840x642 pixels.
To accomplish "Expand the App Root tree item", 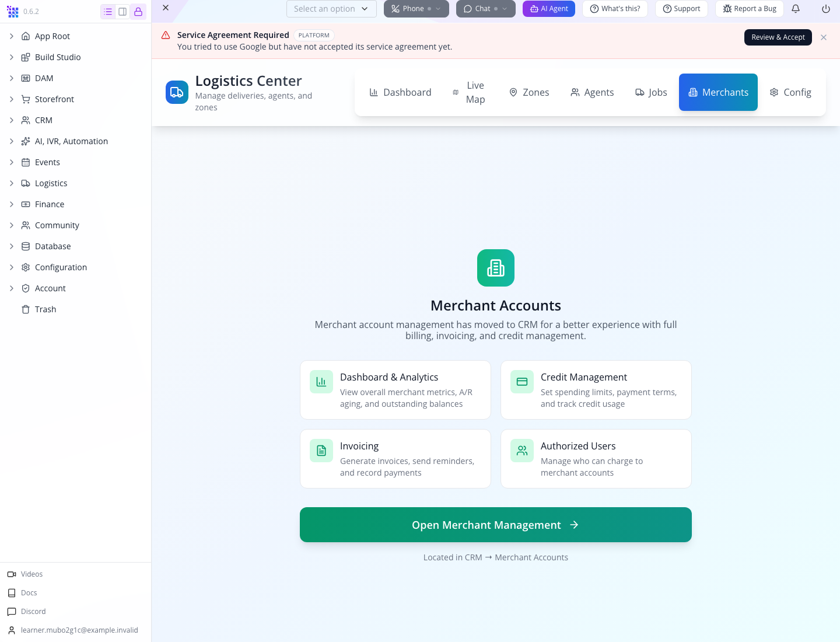I will (12, 36).
